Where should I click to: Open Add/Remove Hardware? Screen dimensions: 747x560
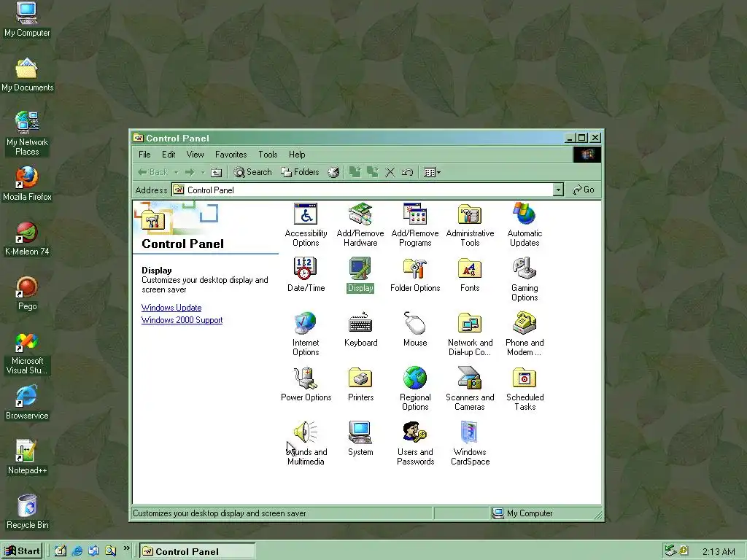[x=360, y=225]
